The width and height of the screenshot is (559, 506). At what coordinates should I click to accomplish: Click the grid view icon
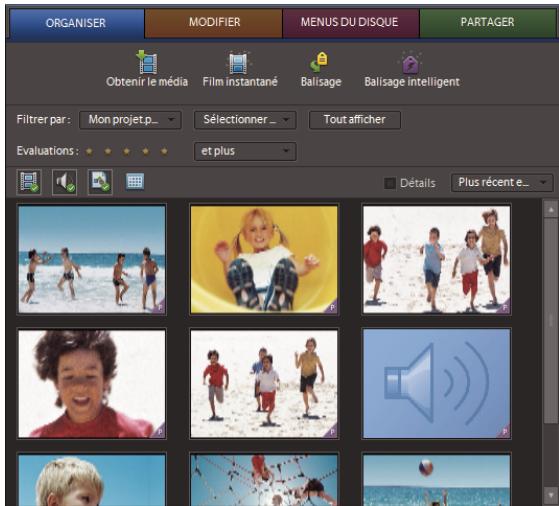tap(135, 182)
